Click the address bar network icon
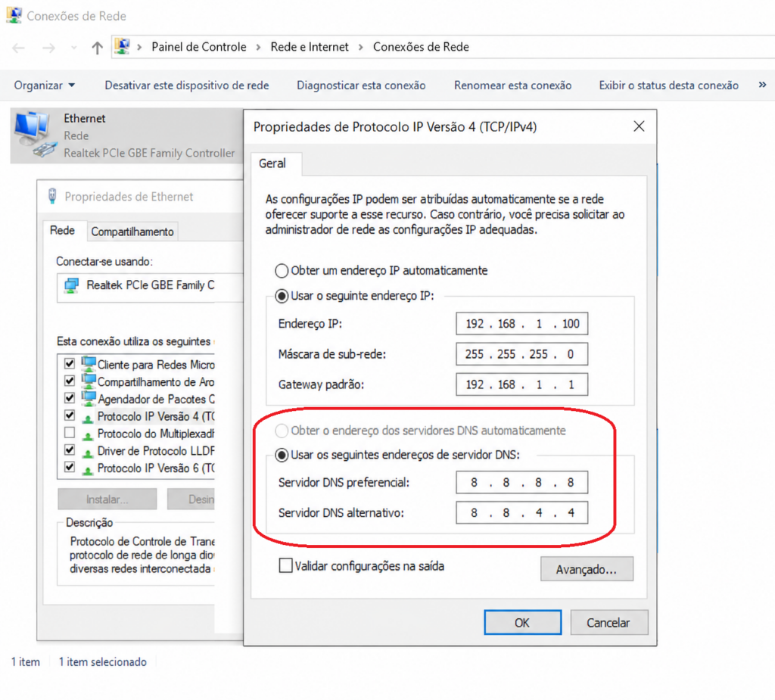775x700 pixels. click(x=122, y=46)
